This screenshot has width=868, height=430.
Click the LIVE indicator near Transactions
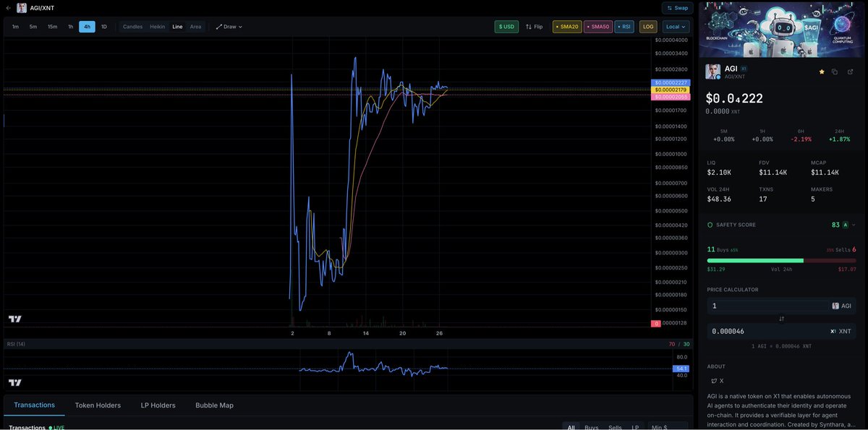(x=56, y=427)
